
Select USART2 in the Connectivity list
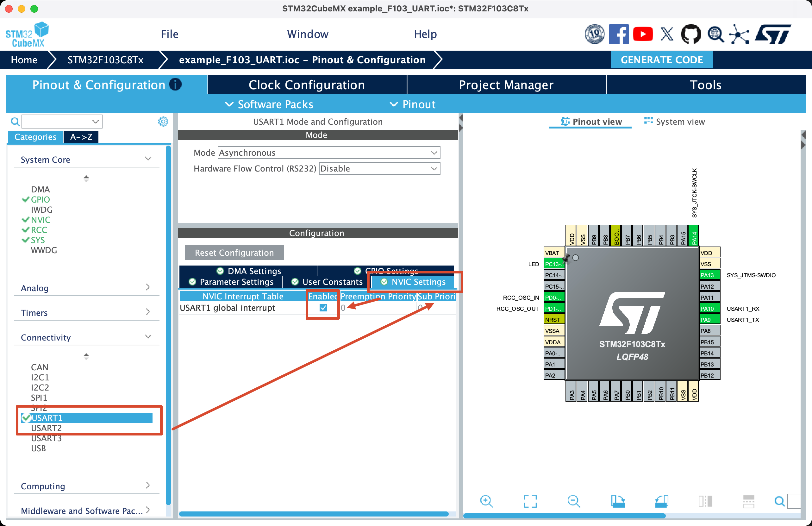[x=47, y=428]
